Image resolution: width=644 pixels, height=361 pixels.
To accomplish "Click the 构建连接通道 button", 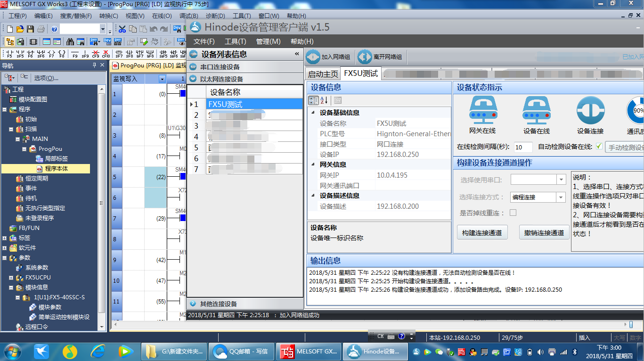I will pyautogui.click(x=482, y=231).
